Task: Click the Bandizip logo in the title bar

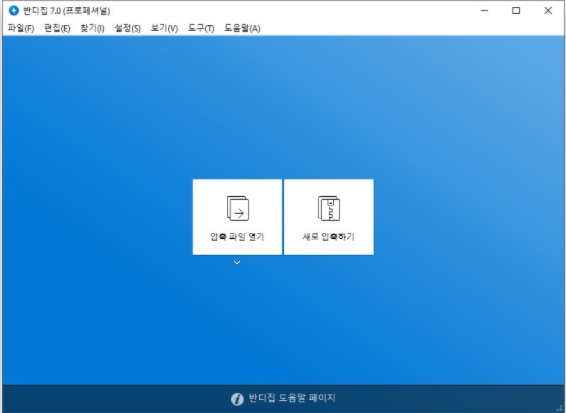Action: pyautogui.click(x=14, y=10)
